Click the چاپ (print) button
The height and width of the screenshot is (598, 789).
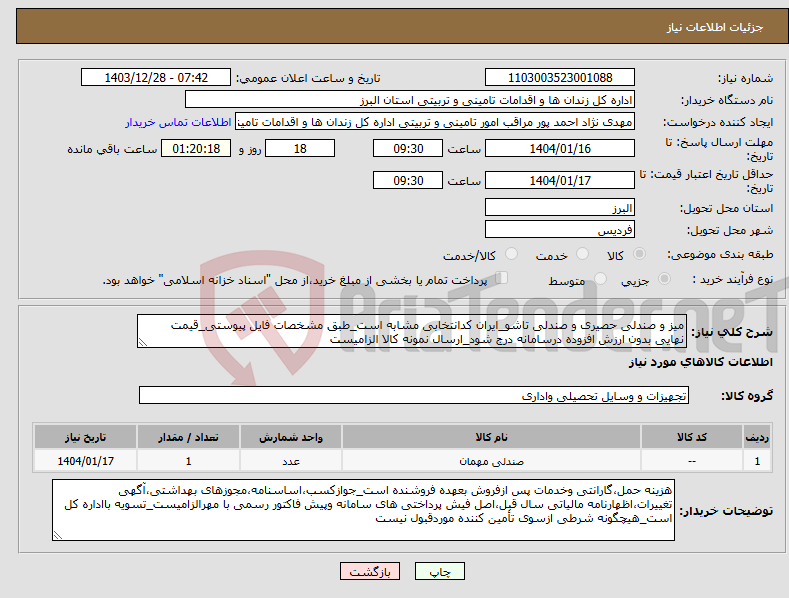(439, 572)
